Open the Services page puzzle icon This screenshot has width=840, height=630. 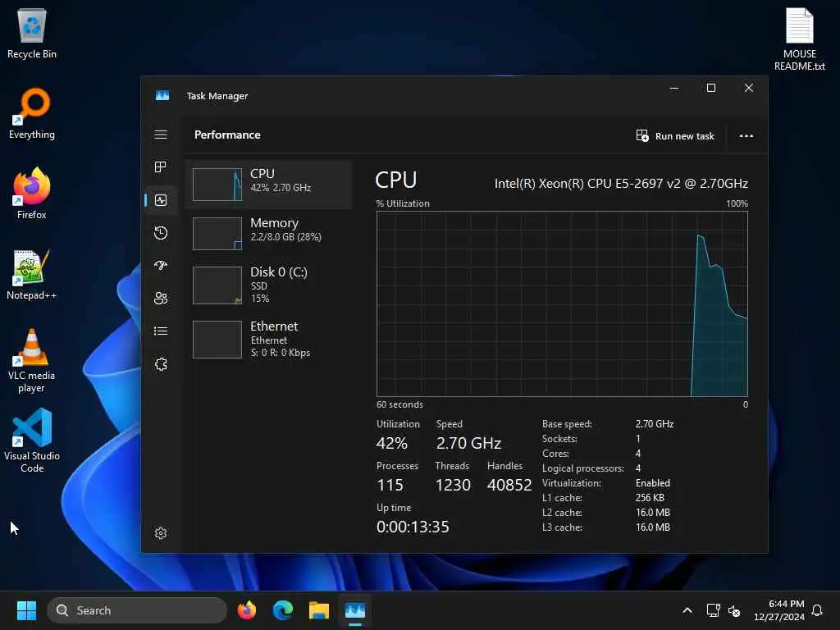click(161, 364)
